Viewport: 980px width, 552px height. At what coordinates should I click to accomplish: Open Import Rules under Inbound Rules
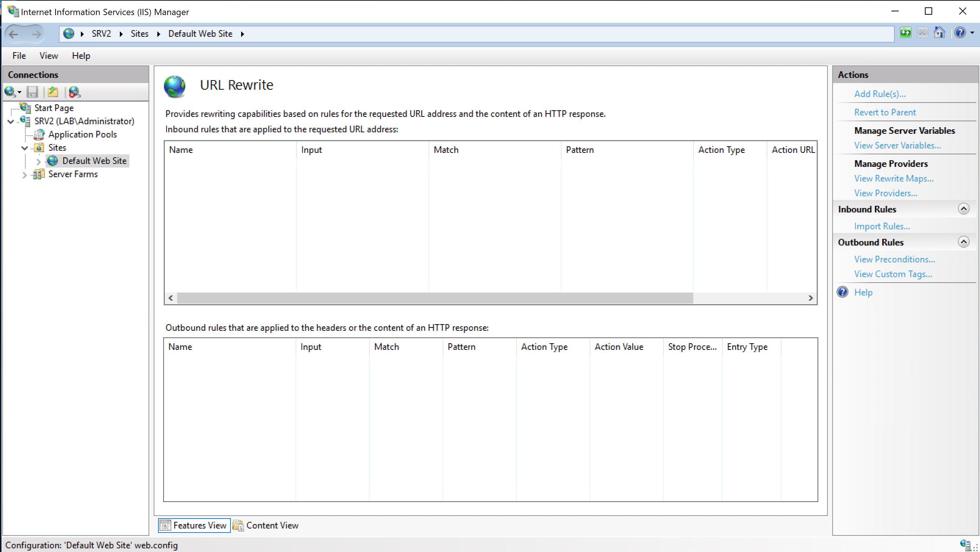click(x=882, y=226)
